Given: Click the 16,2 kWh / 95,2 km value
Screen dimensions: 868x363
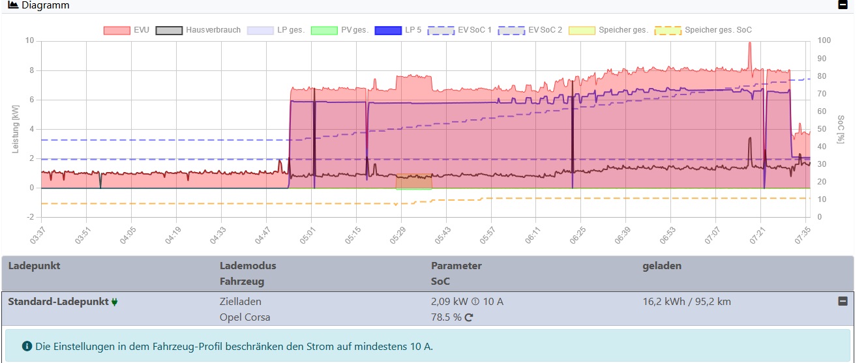Looking at the screenshot, I should [685, 302].
